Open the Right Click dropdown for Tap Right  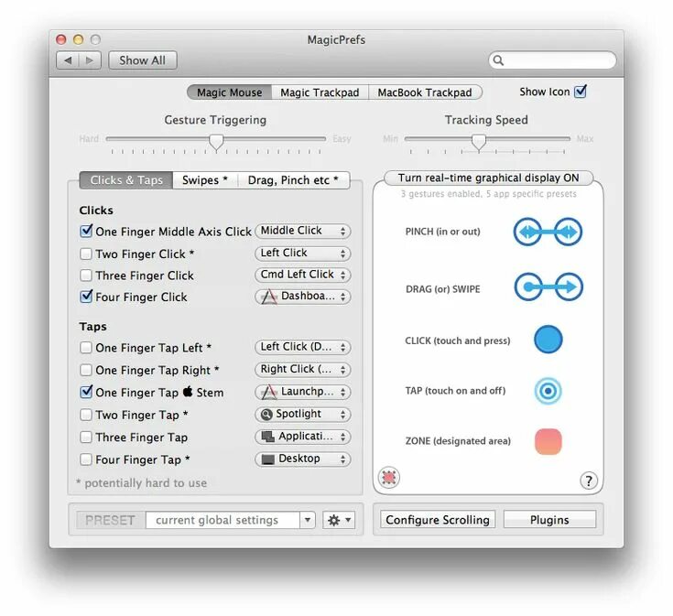[x=302, y=370]
